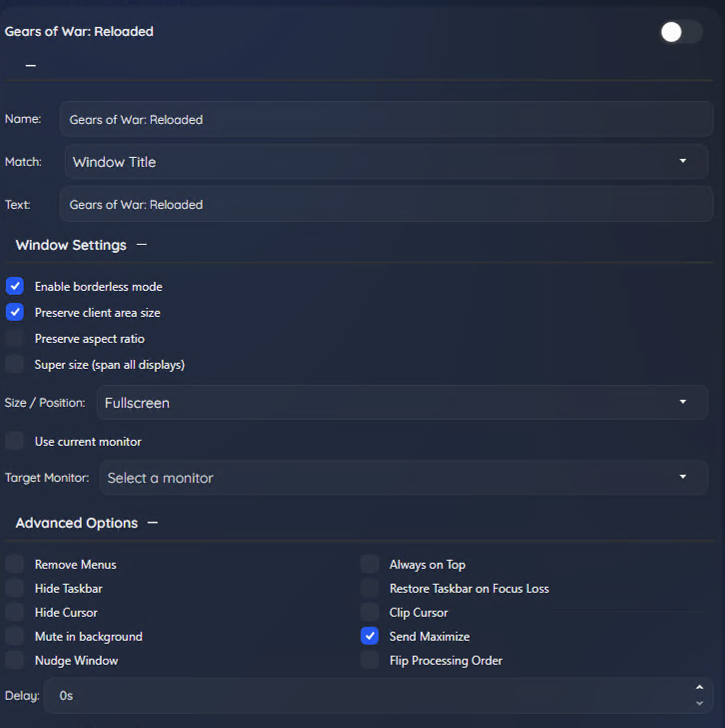Uncheck the Send Maximize option
The image size is (725, 728).
coord(370,636)
